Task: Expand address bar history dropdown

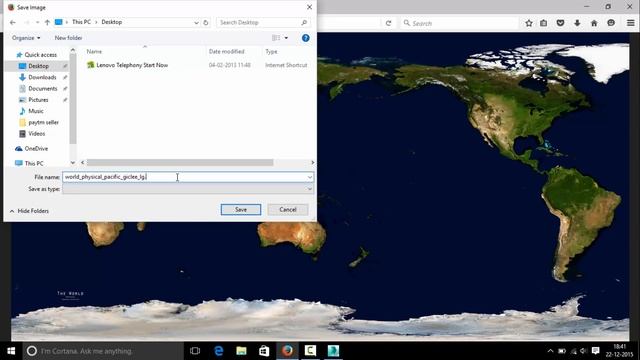Action: 196,22
